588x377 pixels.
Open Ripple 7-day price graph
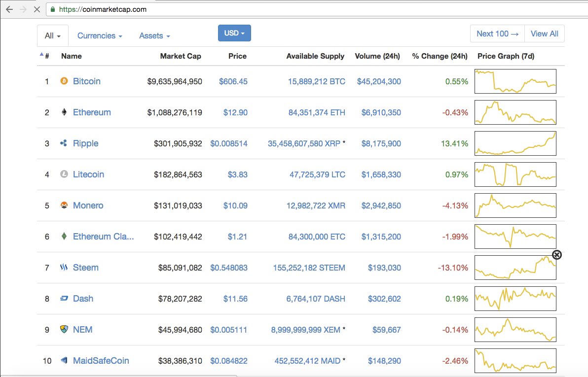point(515,143)
